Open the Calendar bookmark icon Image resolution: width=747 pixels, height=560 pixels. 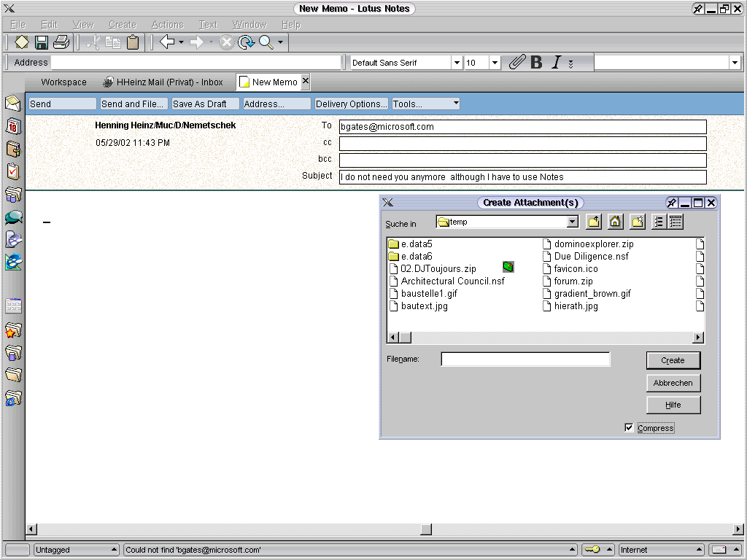13,126
